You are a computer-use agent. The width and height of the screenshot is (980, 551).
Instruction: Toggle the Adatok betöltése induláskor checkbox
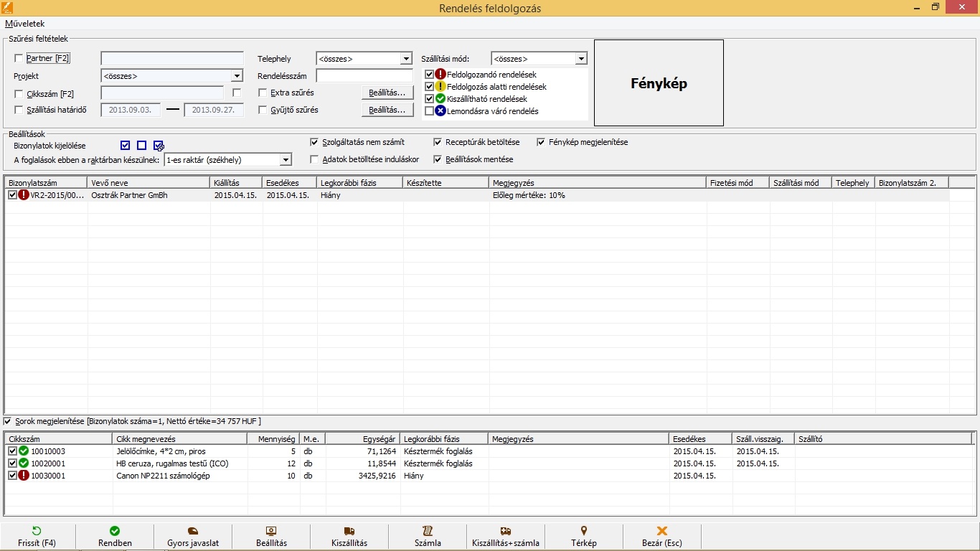click(x=314, y=159)
